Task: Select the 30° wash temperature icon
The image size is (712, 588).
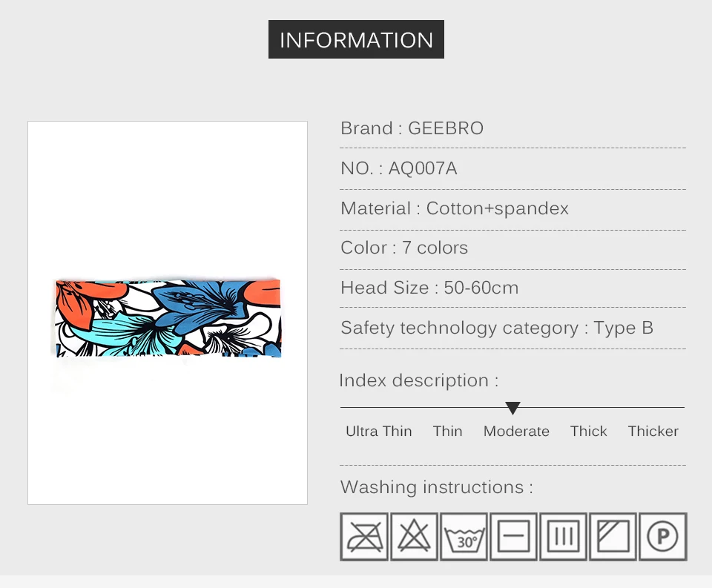Action: coord(464,537)
